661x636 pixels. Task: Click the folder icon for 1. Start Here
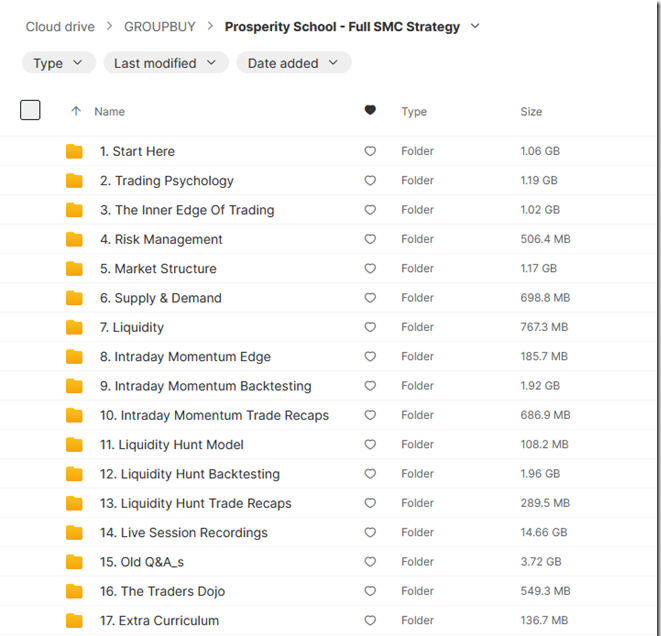(x=74, y=152)
